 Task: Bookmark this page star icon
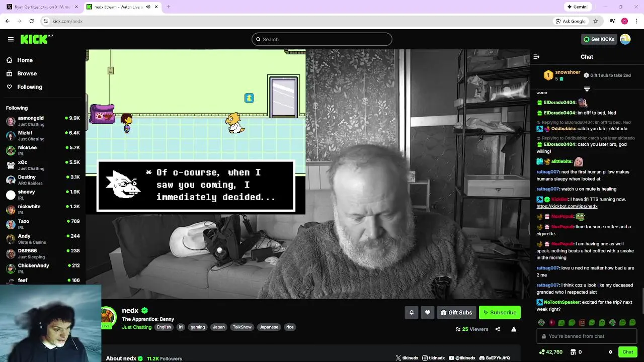point(596,21)
